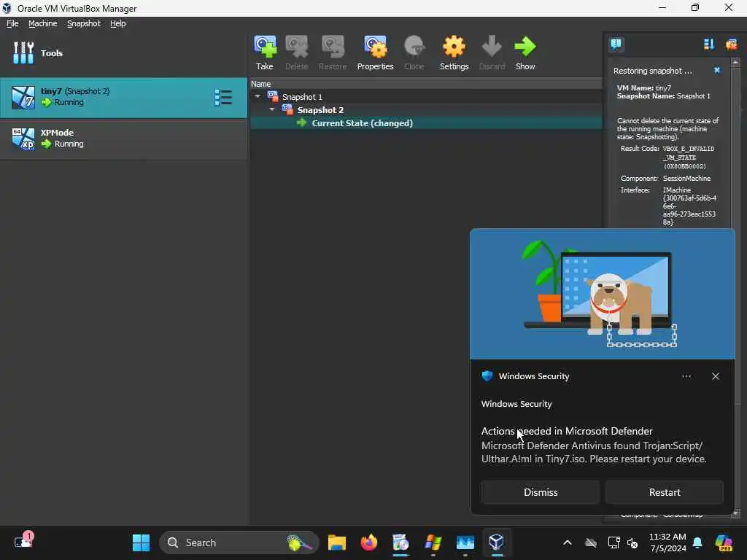Open the Copilot preview icon in taskbar

coord(724,542)
